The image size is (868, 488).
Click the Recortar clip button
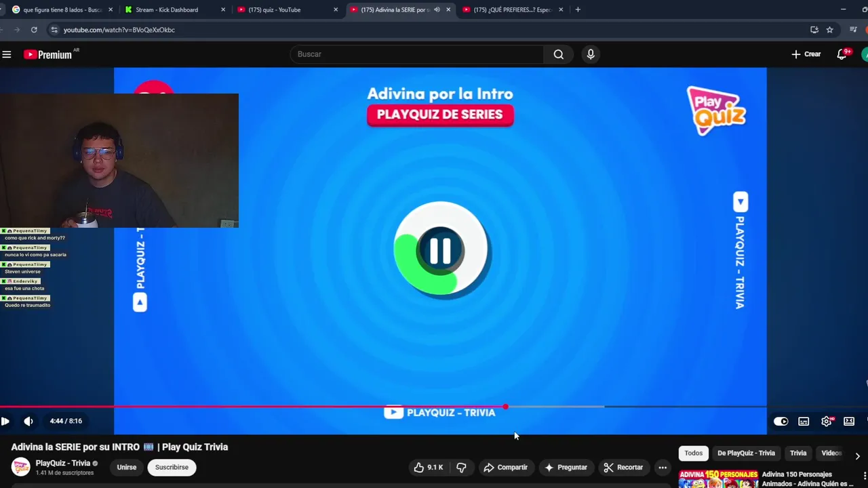623,467
